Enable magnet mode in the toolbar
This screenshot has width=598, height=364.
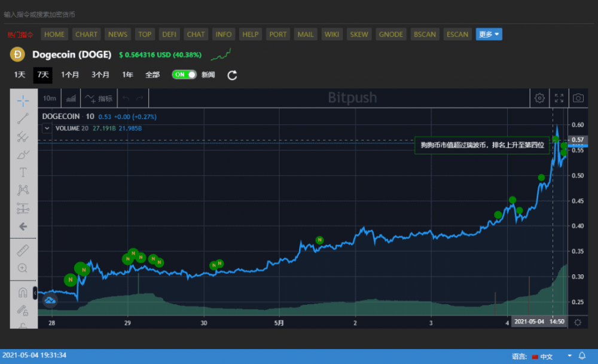coord(23,292)
